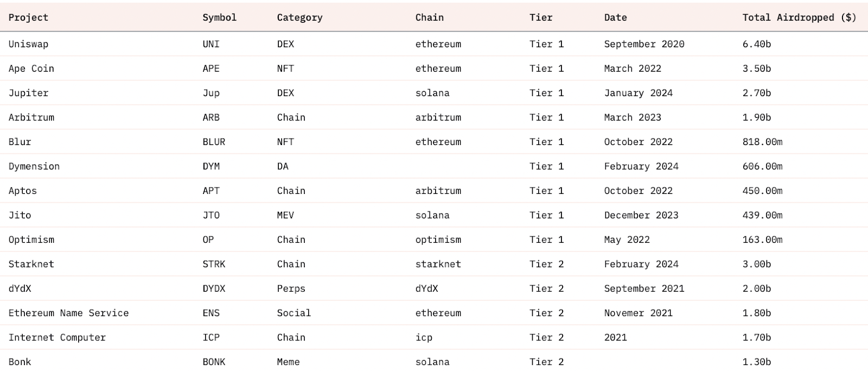Select the BONK symbol cell
The height and width of the screenshot is (371, 868).
click(214, 362)
